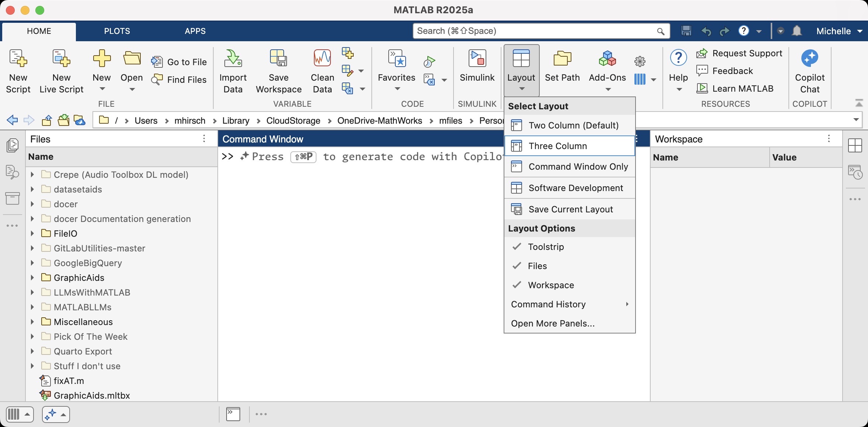Select the Three Column layout

pyautogui.click(x=557, y=146)
